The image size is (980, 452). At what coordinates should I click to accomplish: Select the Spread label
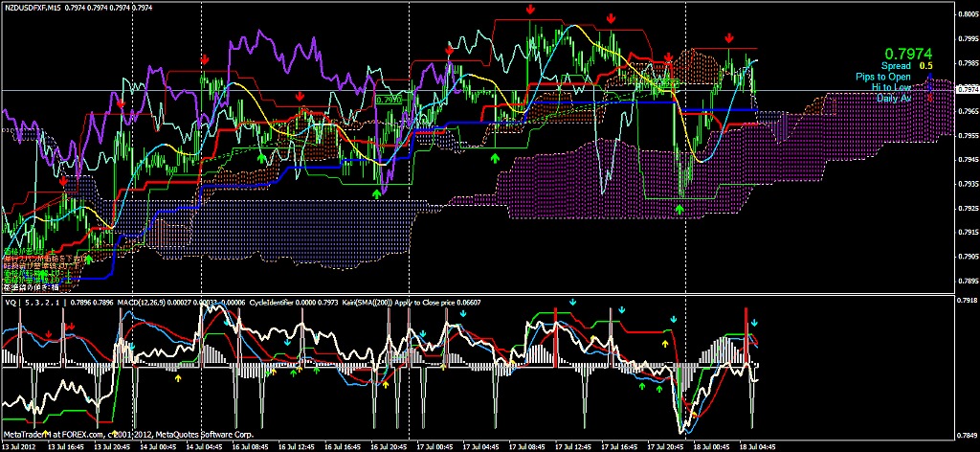(x=897, y=66)
